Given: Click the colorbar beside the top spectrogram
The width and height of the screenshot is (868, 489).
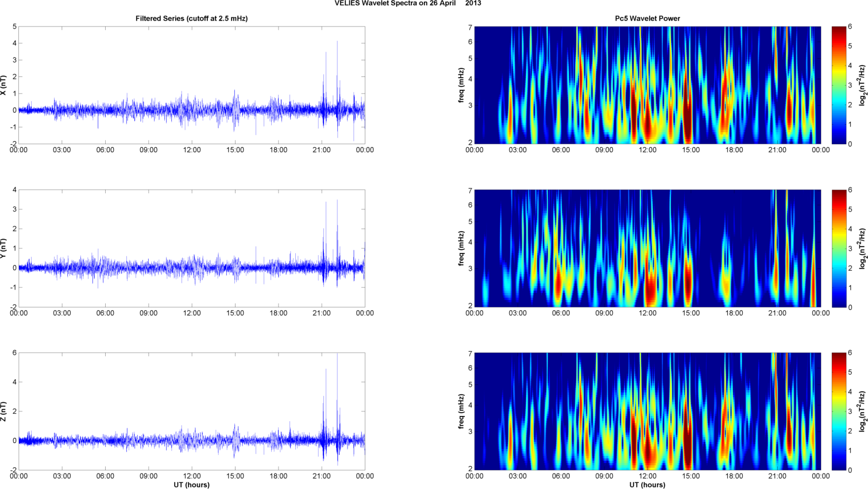Looking at the screenshot, I should [839, 85].
